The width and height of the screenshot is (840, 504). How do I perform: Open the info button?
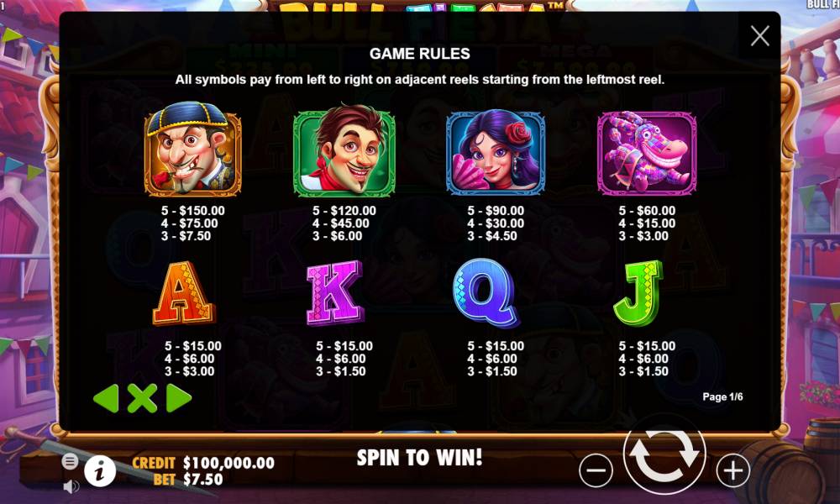click(x=100, y=471)
